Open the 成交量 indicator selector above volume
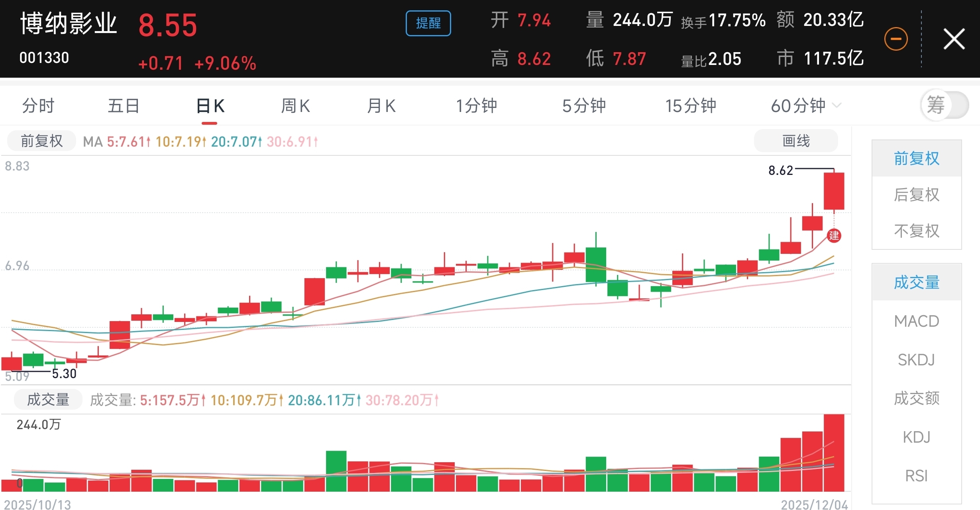Viewport: 980px width, 510px height. coord(48,400)
